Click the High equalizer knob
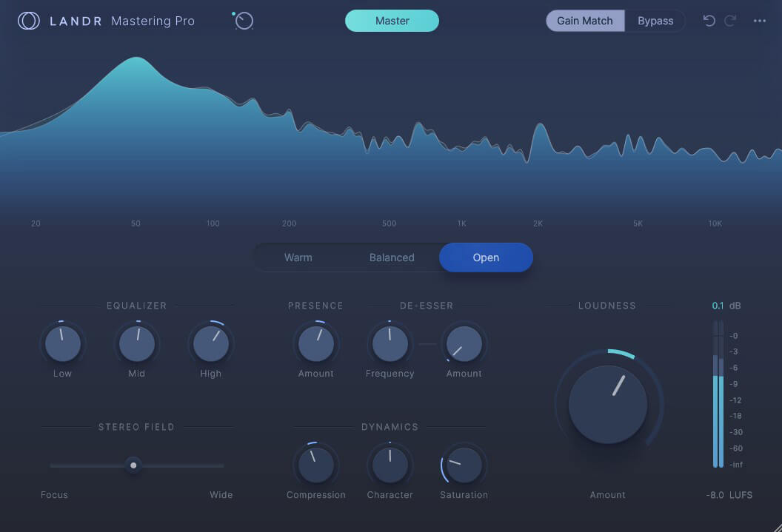 pos(210,343)
